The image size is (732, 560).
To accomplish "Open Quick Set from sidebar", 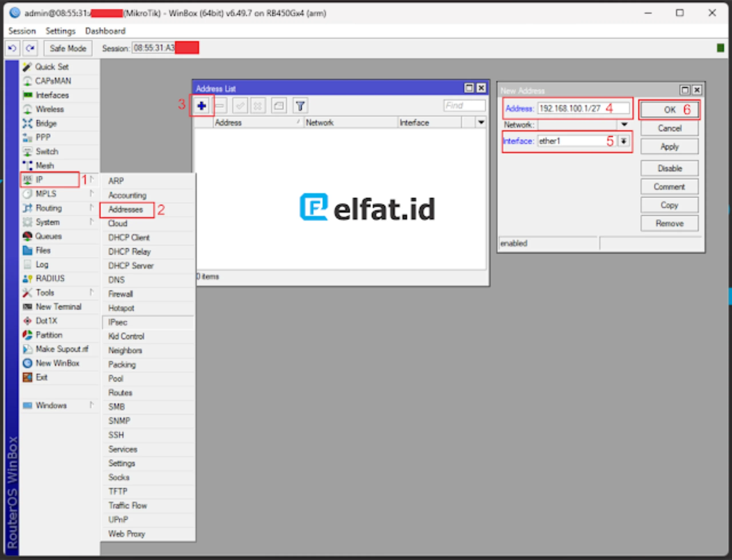I will 59,67.
